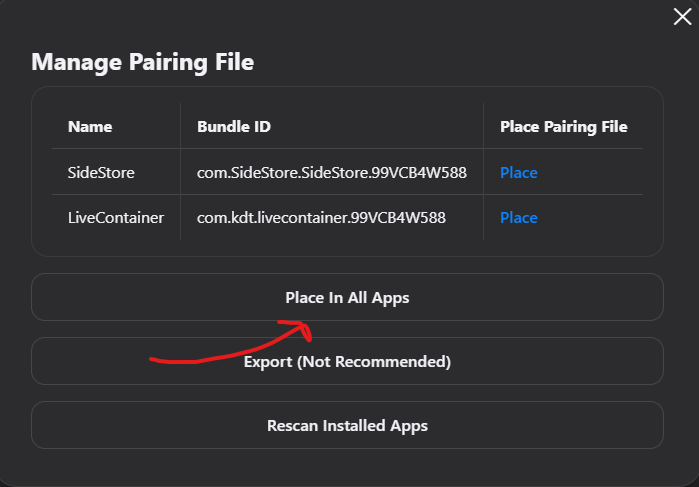The height and width of the screenshot is (487, 699).
Task: Close the Manage Pairing File dialog
Action: (x=682, y=17)
